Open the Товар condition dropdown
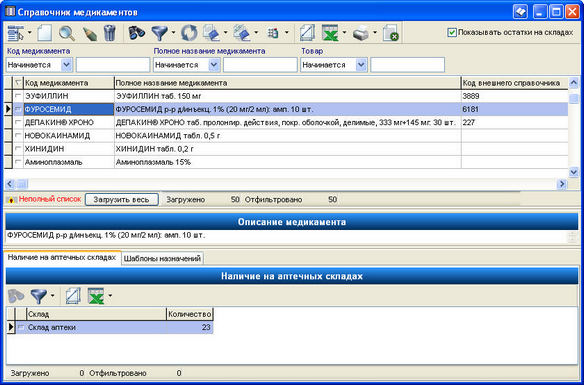This screenshot has height=385, width=584. pos(361,65)
